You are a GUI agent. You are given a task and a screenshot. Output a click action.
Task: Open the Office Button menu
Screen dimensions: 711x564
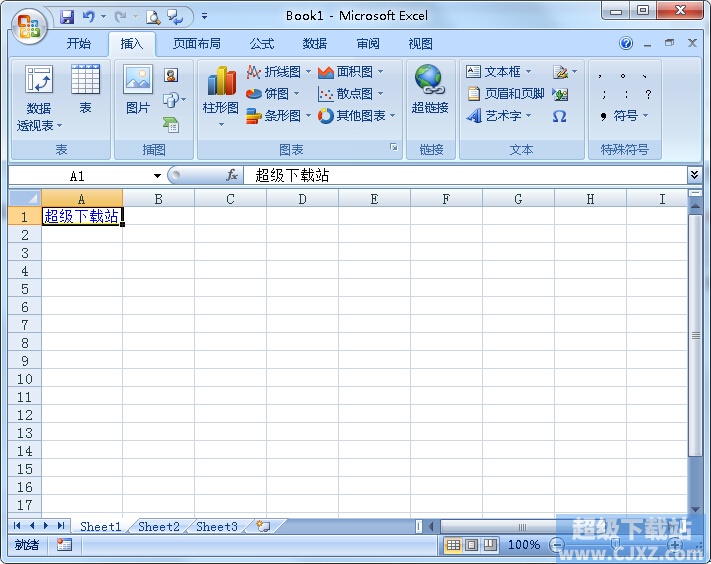(29, 25)
